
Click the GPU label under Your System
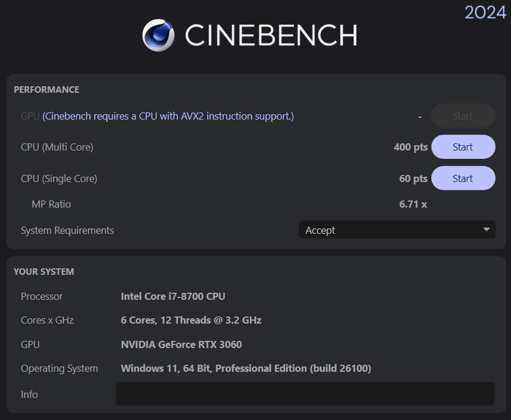[30, 344]
